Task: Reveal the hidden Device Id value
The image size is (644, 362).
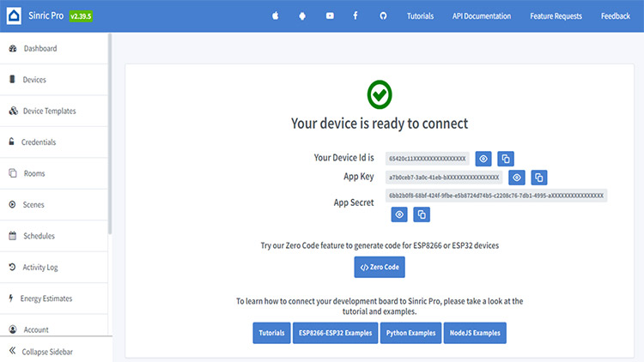Action: pyautogui.click(x=483, y=159)
